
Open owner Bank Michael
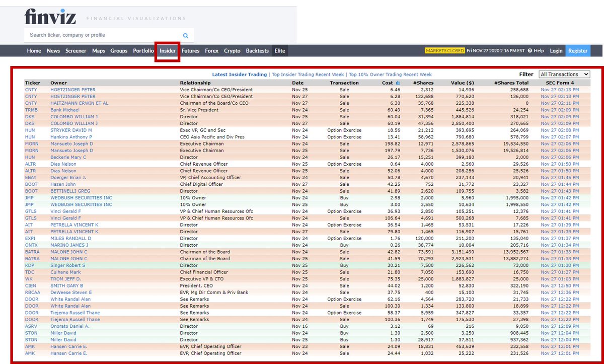[x=65, y=110]
